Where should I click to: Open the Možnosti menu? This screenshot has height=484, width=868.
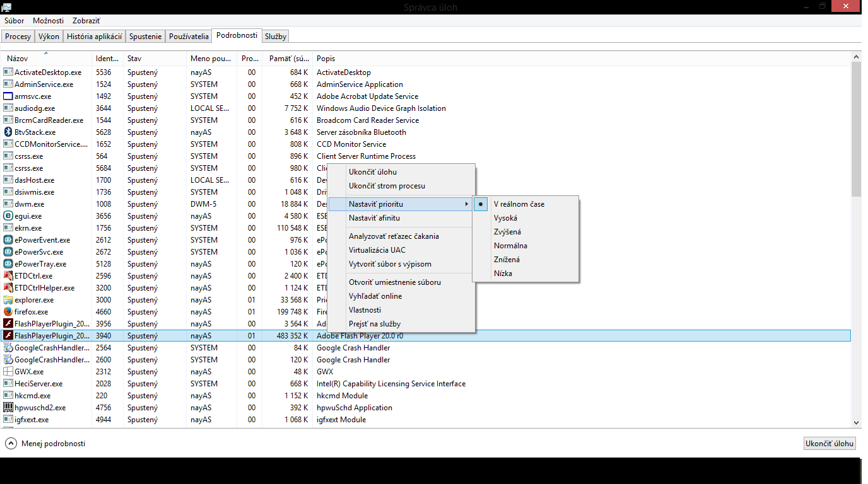49,21
